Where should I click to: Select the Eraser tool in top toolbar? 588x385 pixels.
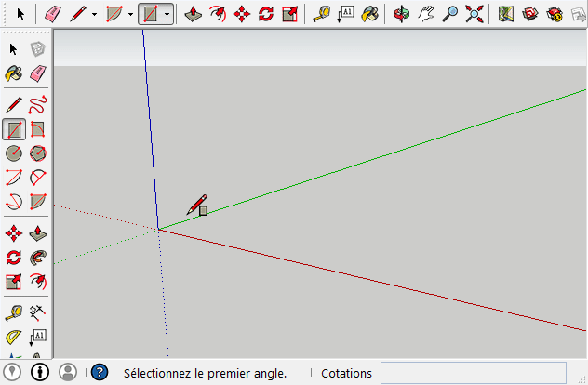(x=53, y=14)
